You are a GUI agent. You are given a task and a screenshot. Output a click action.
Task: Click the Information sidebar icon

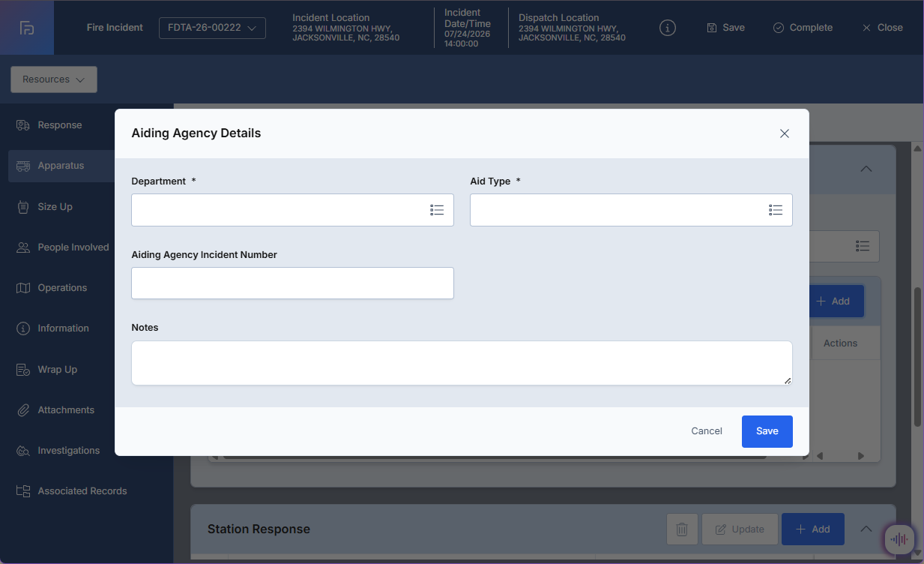click(23, 328)
